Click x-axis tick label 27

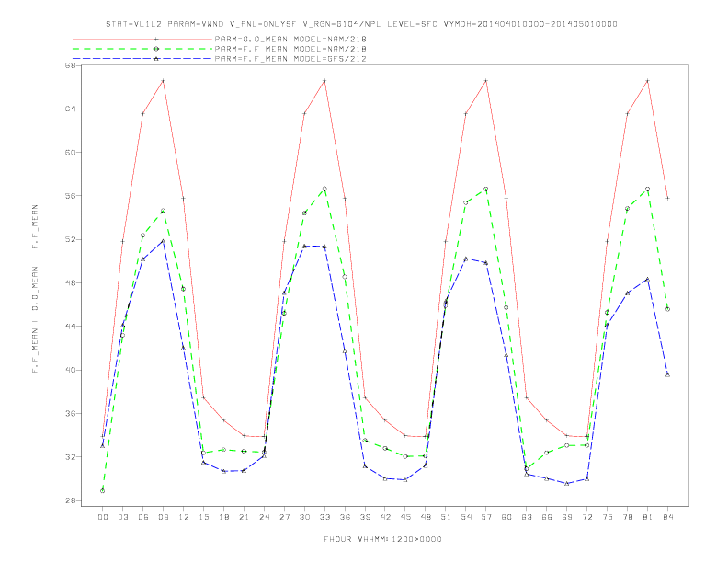284,517
